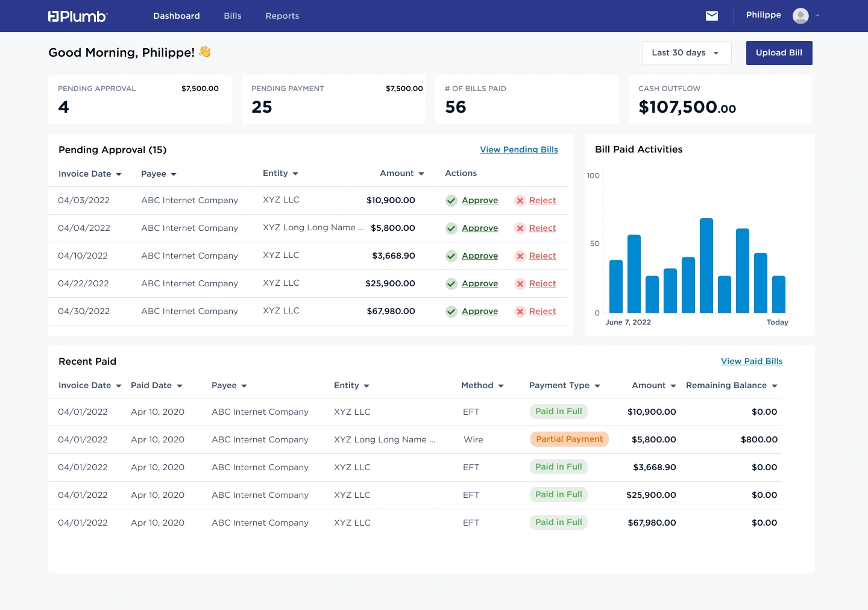Sort Recent Paid by Method
The height and width of the screenshot is (610, 868).
482,385
